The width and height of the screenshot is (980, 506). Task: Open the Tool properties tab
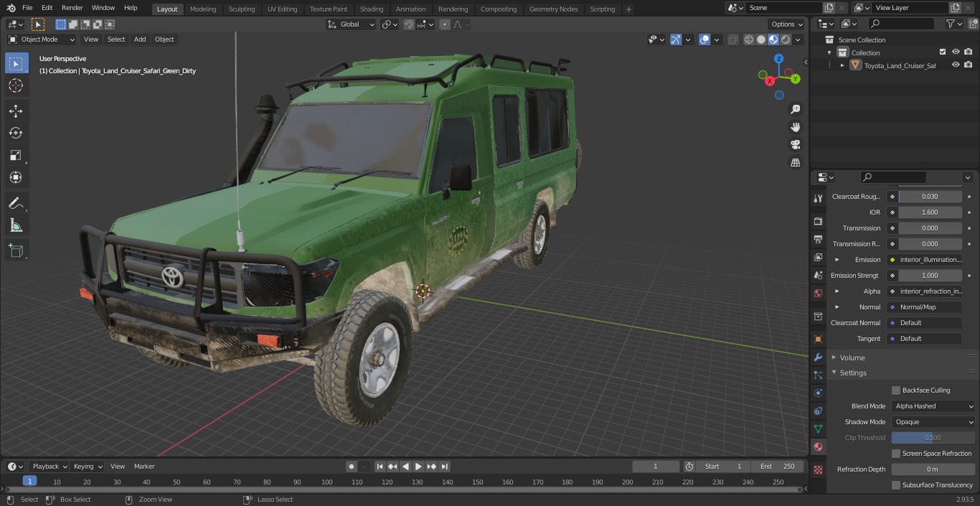point(818,198)
